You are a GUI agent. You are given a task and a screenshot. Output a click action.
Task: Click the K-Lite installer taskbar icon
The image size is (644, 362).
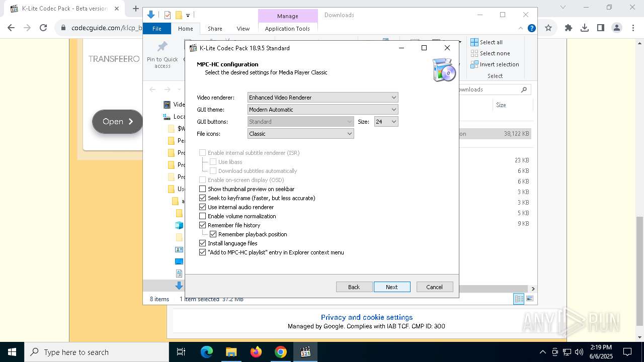click(x=305, y=352)
